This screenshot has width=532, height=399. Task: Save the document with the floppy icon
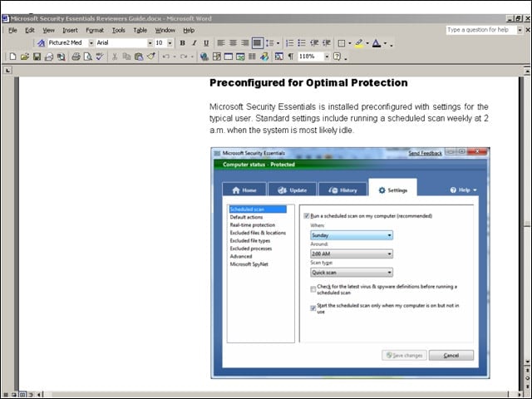tap(37, 57)
